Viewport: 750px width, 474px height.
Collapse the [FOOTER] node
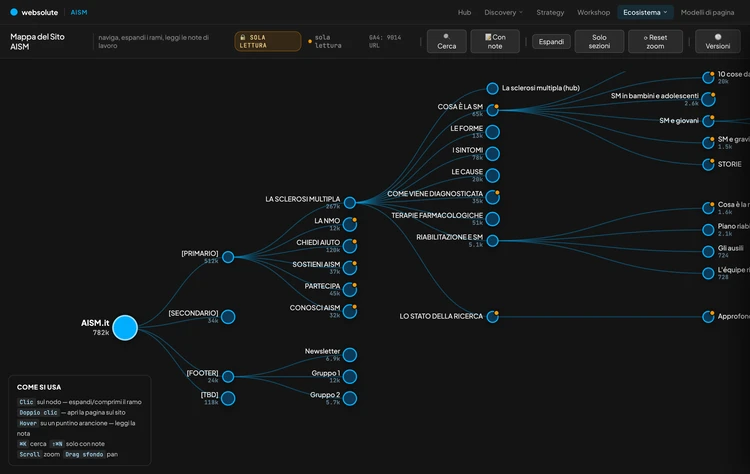point(228,376)
